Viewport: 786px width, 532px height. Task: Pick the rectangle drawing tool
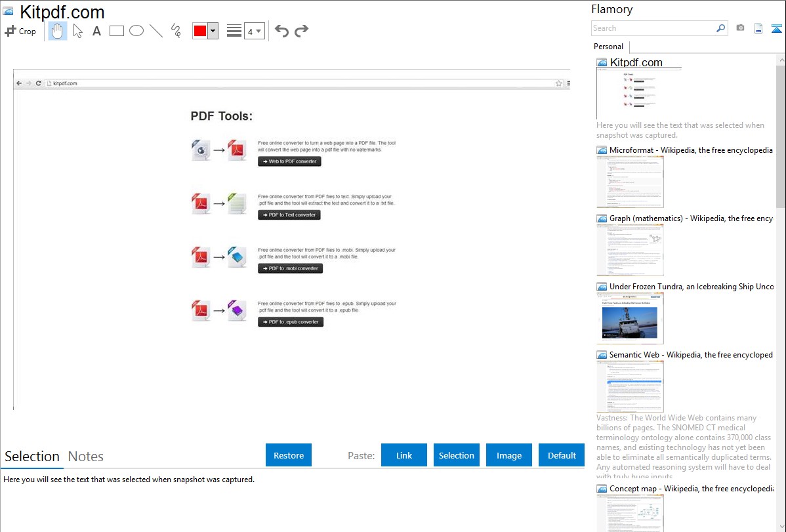coord(117,31)
